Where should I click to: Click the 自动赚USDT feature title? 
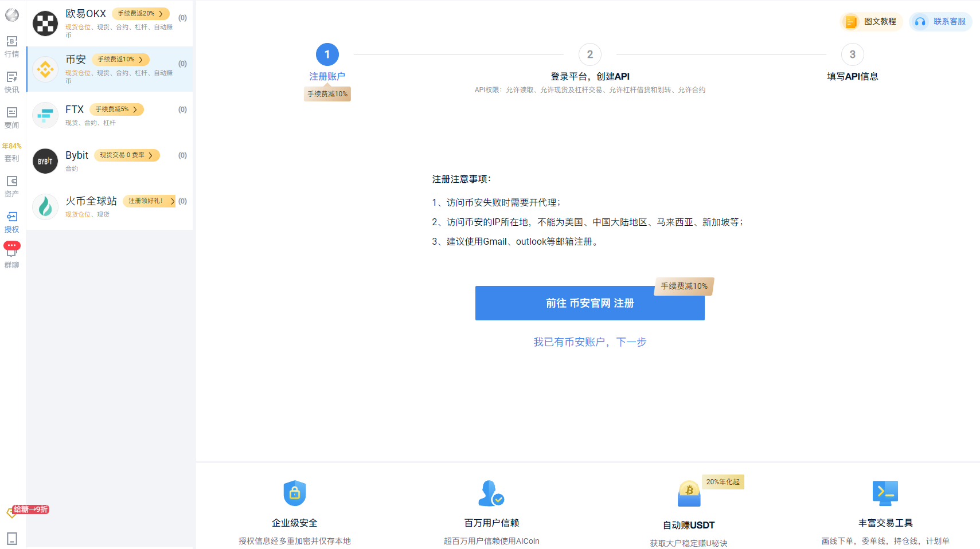tap(689, 526)
